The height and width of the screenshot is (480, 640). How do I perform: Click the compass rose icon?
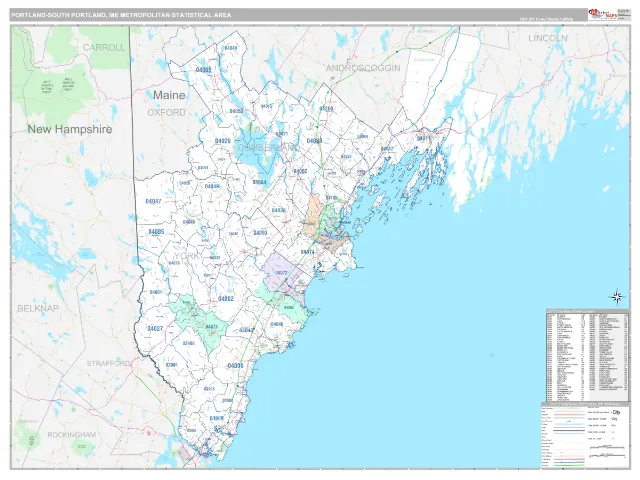[617, 297]
